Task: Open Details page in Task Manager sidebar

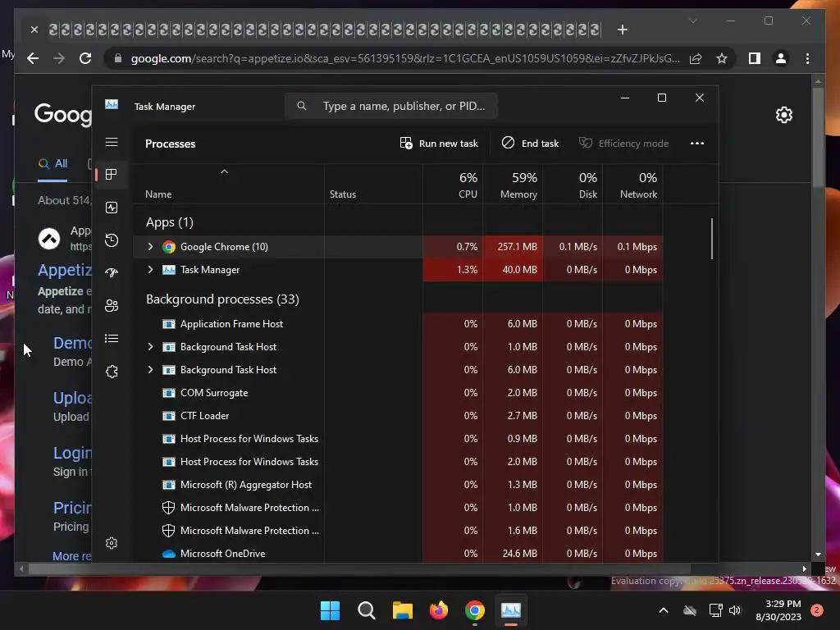Action: pos(112,339)
